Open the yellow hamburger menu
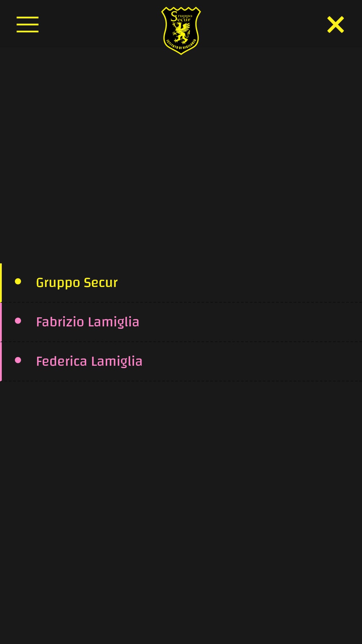 28,24
